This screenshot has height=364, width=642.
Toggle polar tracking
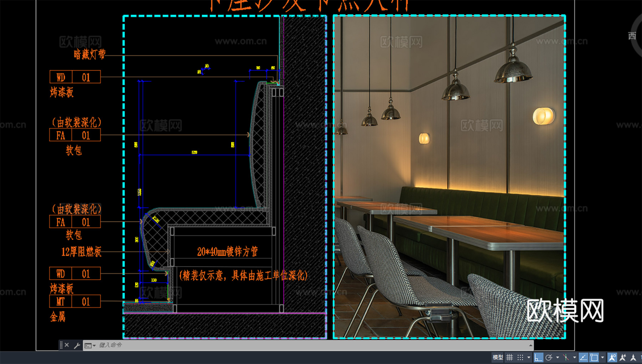tap(549, 357)
